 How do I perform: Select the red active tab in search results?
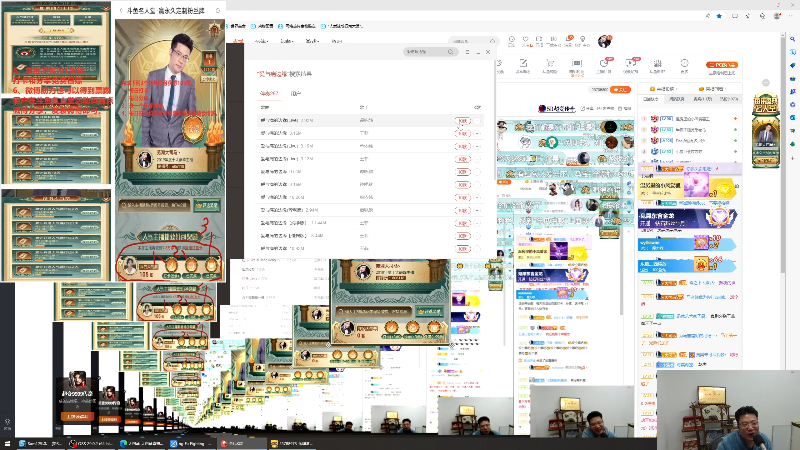268,93
